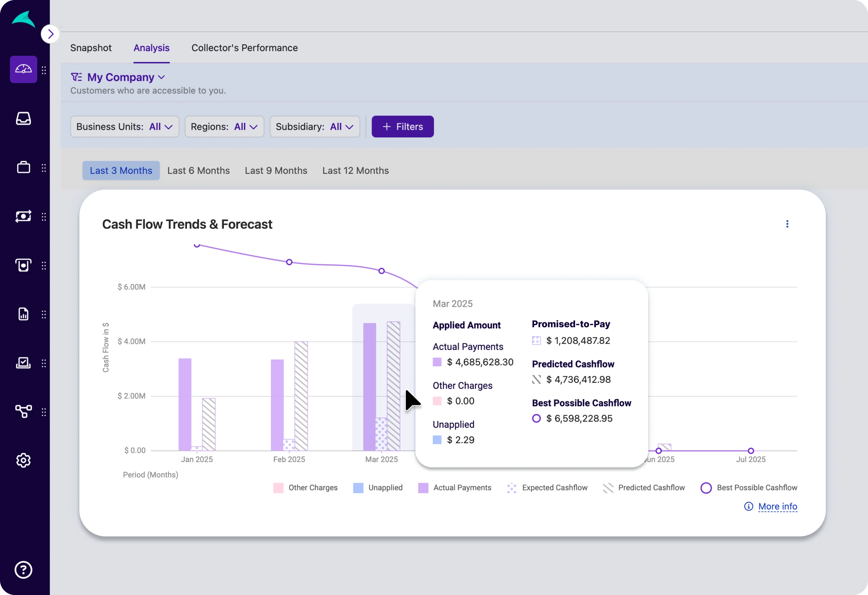Screen dimensions: 868x595
Task: Select the Last 12 Months range
Action: pyautogui.click(x=355, y=170)
